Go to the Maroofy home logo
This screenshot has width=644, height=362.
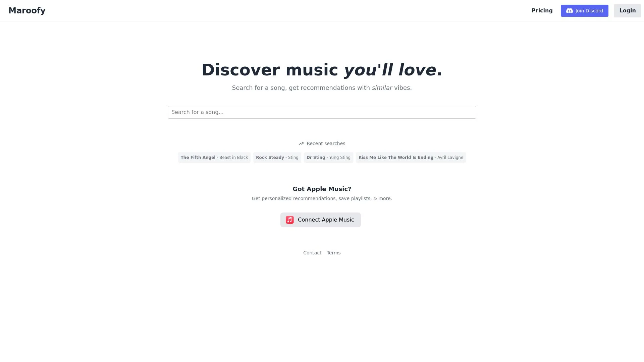coord(27,10)
